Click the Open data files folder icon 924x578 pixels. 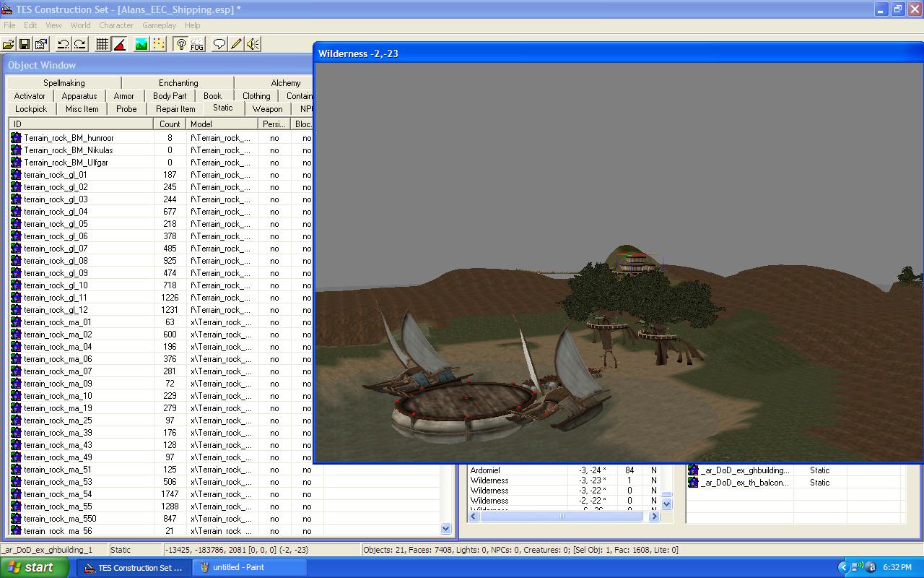tap(9, 44)
